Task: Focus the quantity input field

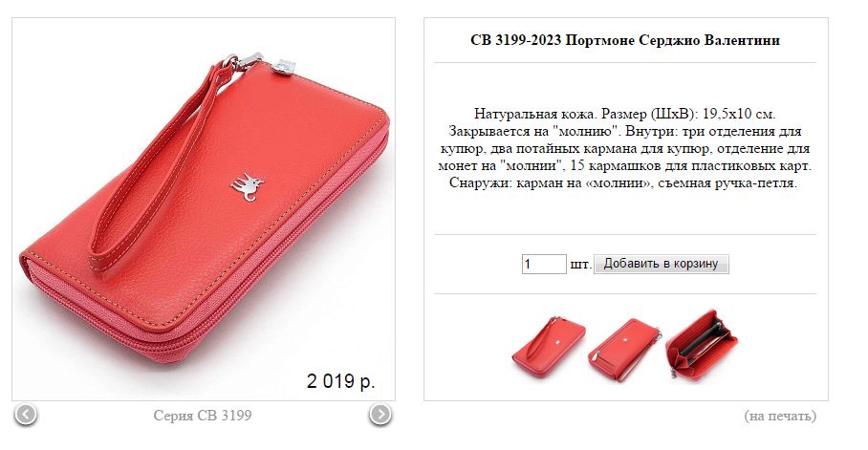Action: [544, 264]
